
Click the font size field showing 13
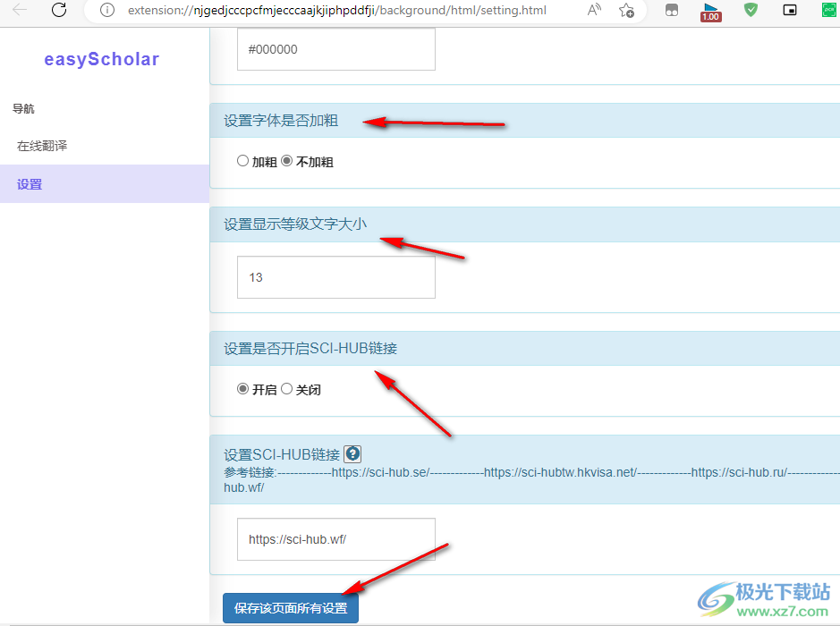[x=336, y=277]
